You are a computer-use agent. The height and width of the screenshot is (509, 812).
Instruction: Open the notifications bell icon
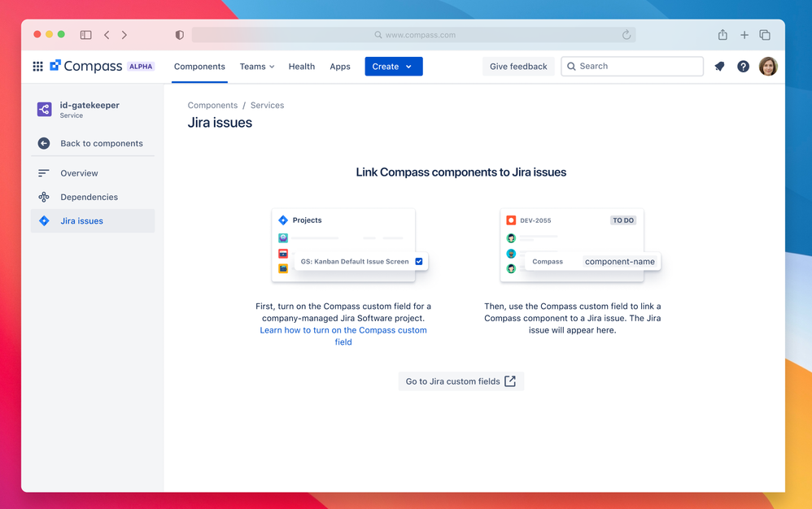click(719, 66)
